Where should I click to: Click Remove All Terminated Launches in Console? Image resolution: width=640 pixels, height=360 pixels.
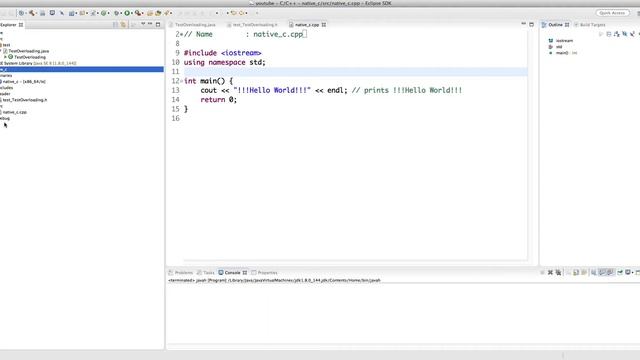(558, 272)
